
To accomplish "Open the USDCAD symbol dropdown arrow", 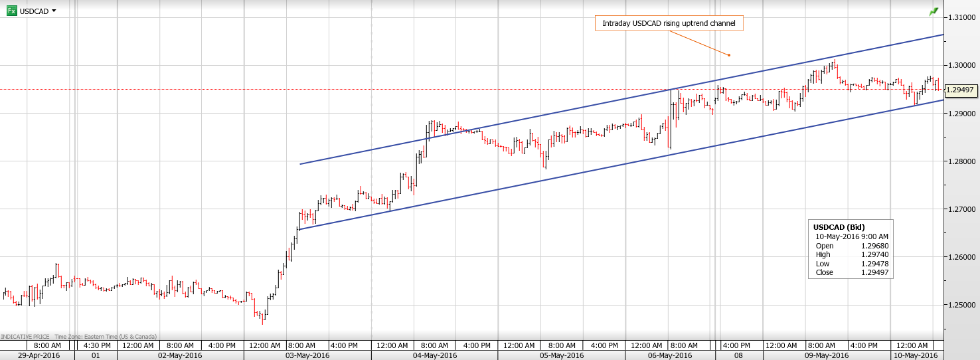I will (54, 11).
